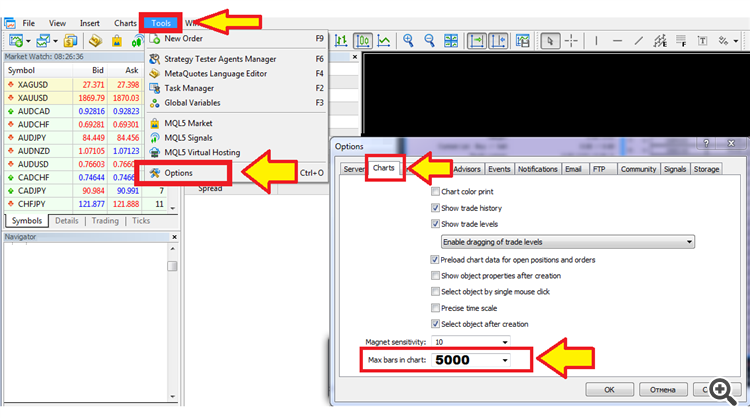Image resolution: width=750 pixels, height=418 pixels.
Task: Click the Zoom In magnifier icon
Action: click(x=408, y=41)
